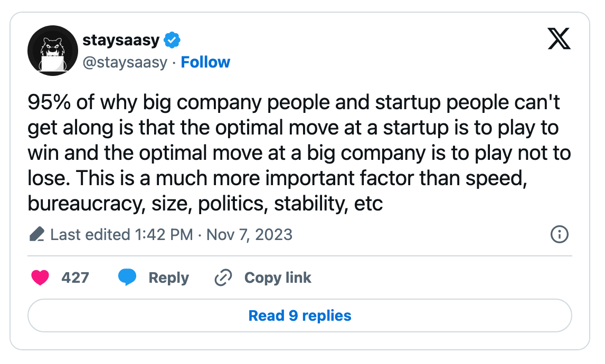
Task: Read 9 replies
Action: 300,315
